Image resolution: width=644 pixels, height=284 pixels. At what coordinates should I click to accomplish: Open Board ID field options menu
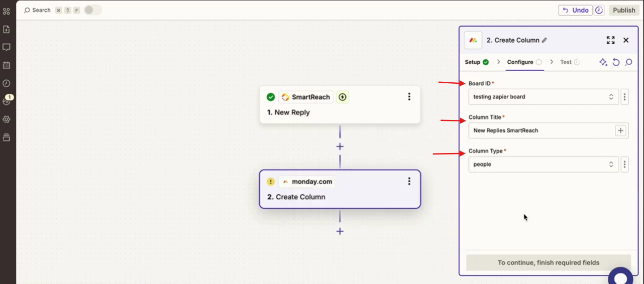click(x=624, y=97)
